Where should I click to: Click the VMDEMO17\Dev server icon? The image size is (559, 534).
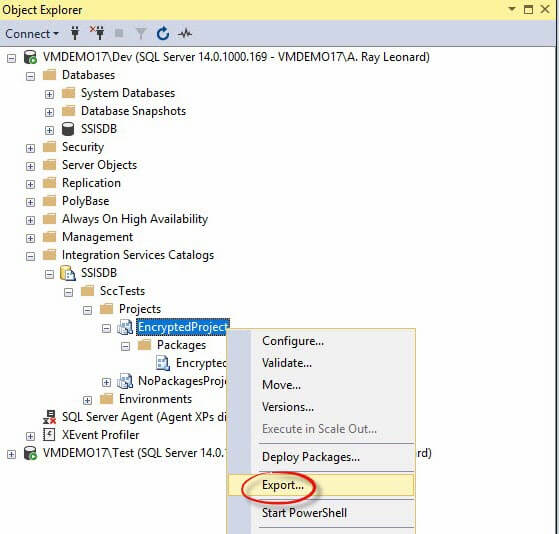(30, 57)
